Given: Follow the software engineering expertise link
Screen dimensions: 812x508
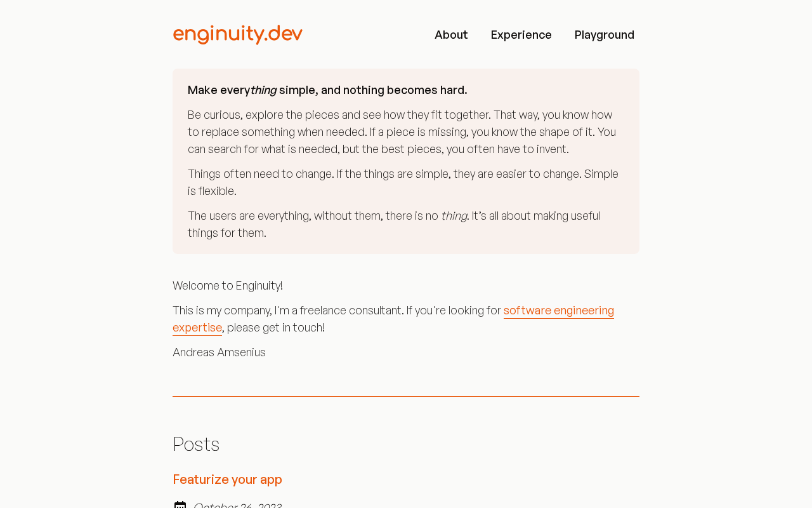Looking at the screenshot, I should 558,311.
